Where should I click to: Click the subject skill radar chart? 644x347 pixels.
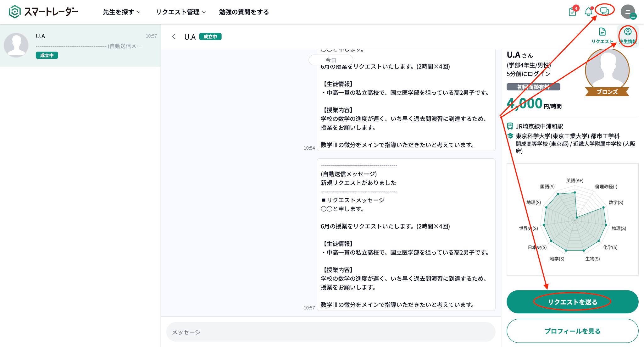coord(575,220)
